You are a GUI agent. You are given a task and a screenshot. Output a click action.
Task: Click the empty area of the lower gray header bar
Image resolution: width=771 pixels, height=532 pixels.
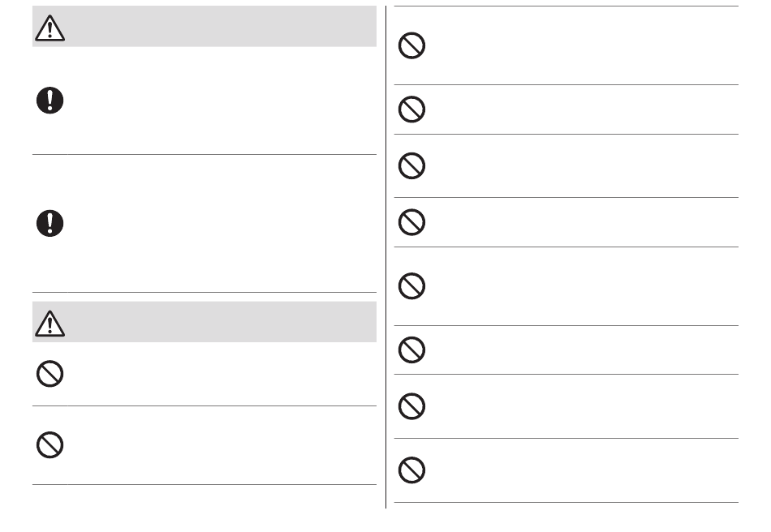222,322
